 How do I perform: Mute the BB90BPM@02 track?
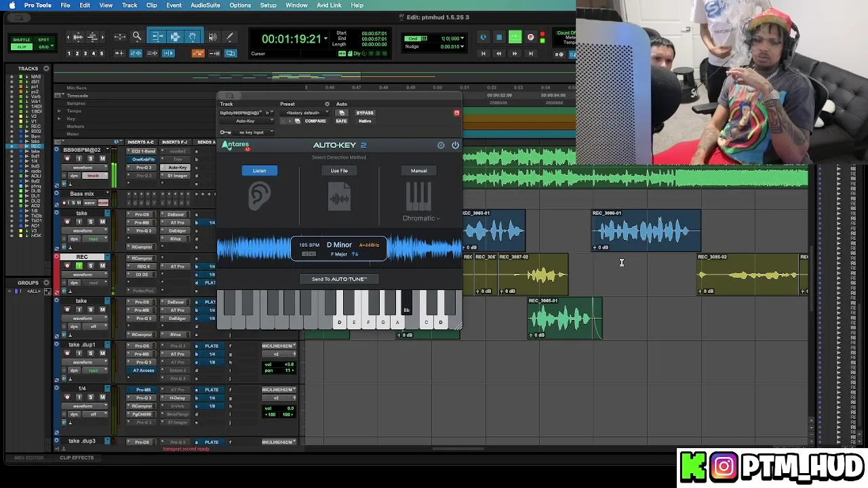pos(102,159)
